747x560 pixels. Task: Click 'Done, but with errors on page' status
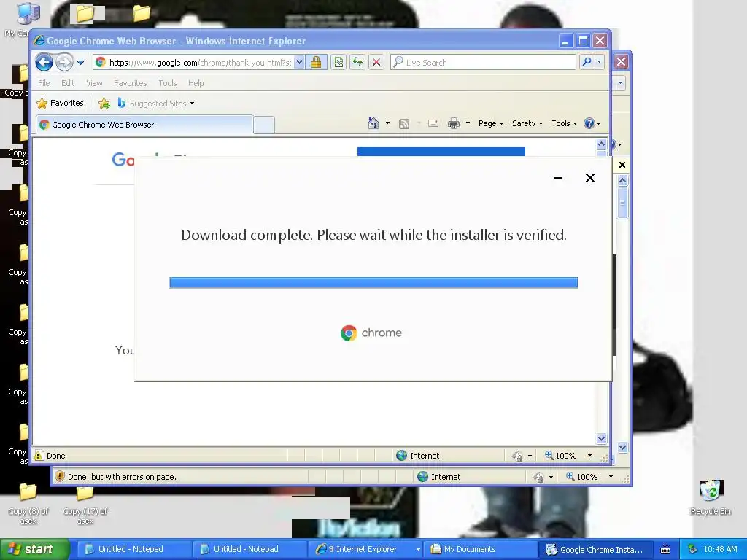(122, 477)
